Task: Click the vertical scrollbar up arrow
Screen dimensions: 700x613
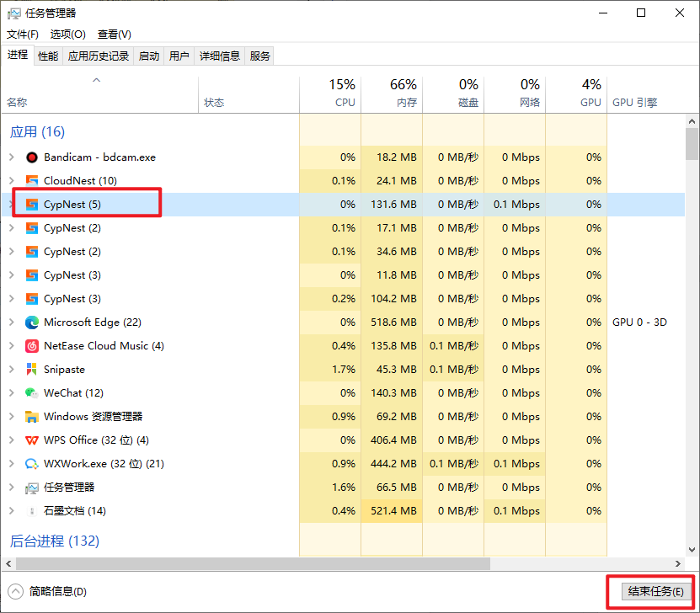Action: coord(692,121)
